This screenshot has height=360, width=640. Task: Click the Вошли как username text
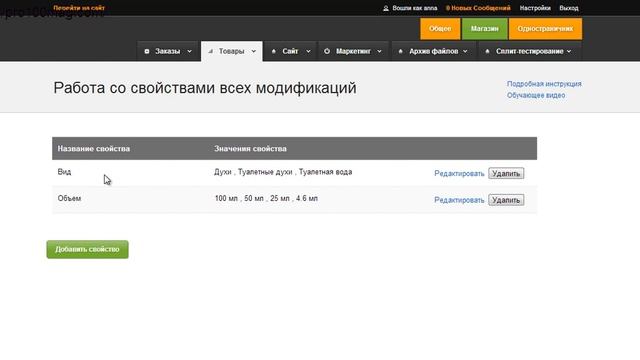point(415,8)
